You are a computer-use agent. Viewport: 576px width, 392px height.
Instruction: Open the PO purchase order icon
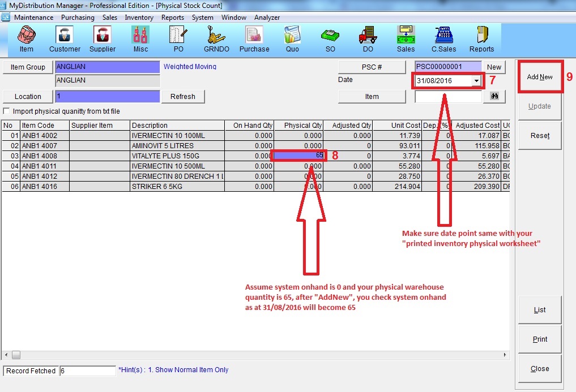pos(178,39)
